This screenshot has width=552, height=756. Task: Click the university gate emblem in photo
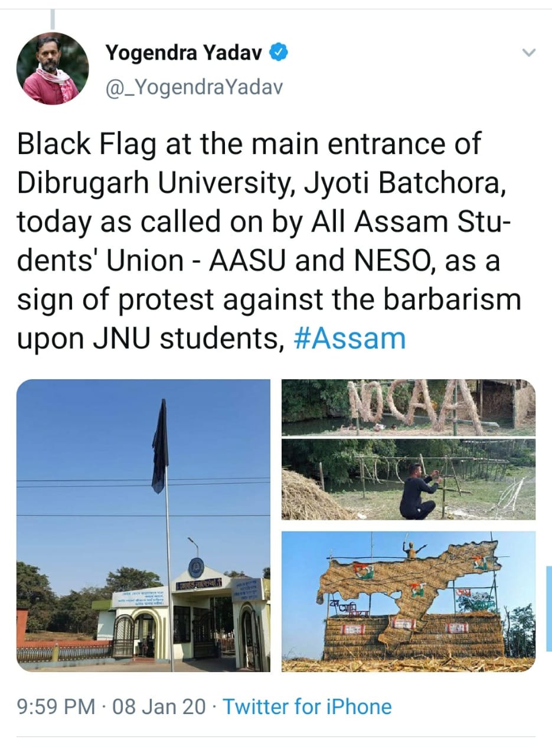pyautogui.click(x=195, y=568)
